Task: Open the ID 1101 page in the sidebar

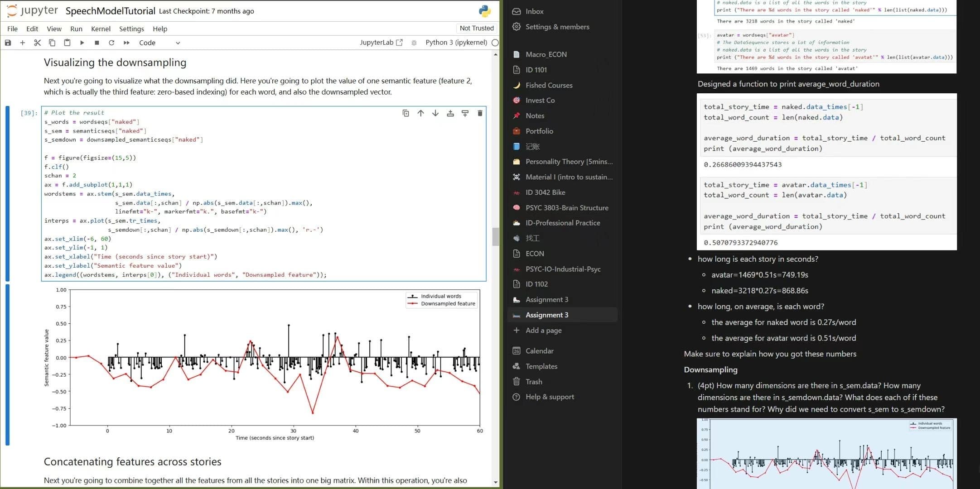Action: point(536,70)
